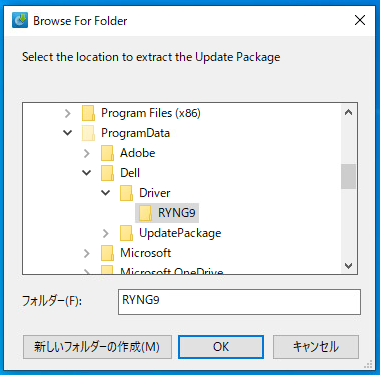Click the キャンセル button
380x375 pixels.
click(316, 347)
